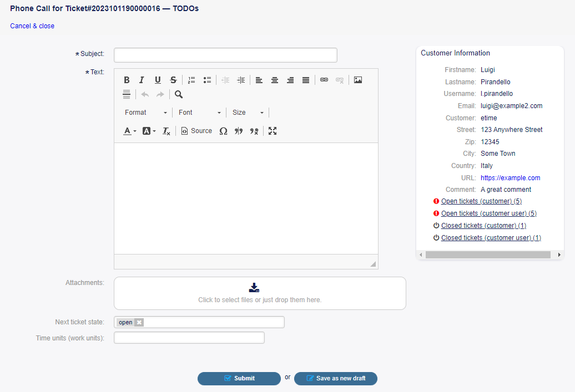
Task: Toggle center text alignment
Action: click(x=274, y=80)
